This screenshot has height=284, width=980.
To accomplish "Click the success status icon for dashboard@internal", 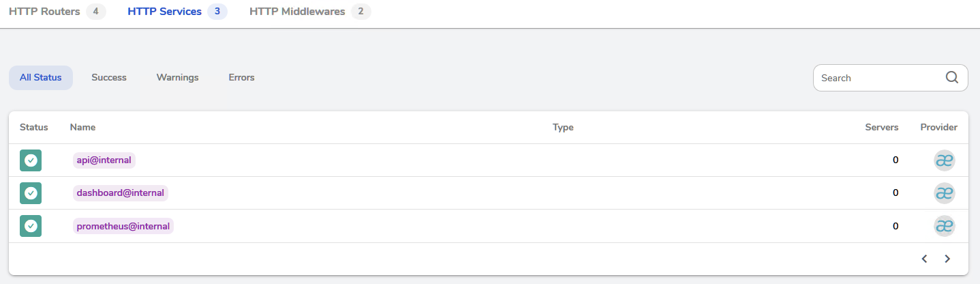I will coord(31,193).
